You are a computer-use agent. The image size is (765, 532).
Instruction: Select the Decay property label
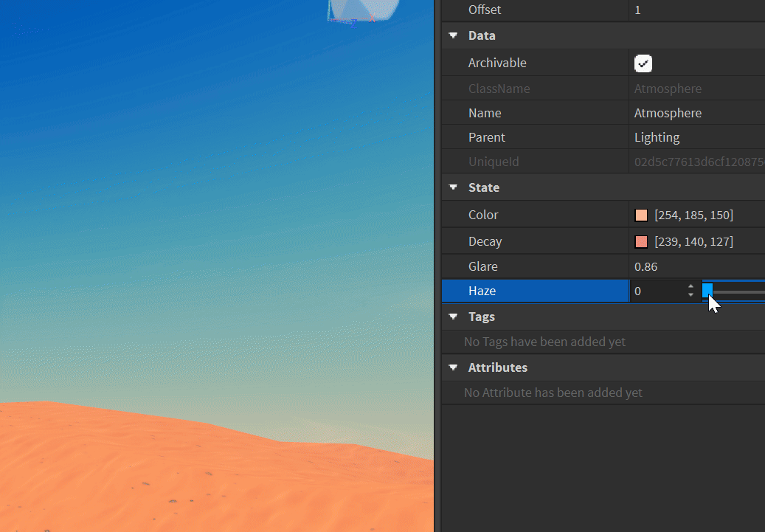pos(485,241)
